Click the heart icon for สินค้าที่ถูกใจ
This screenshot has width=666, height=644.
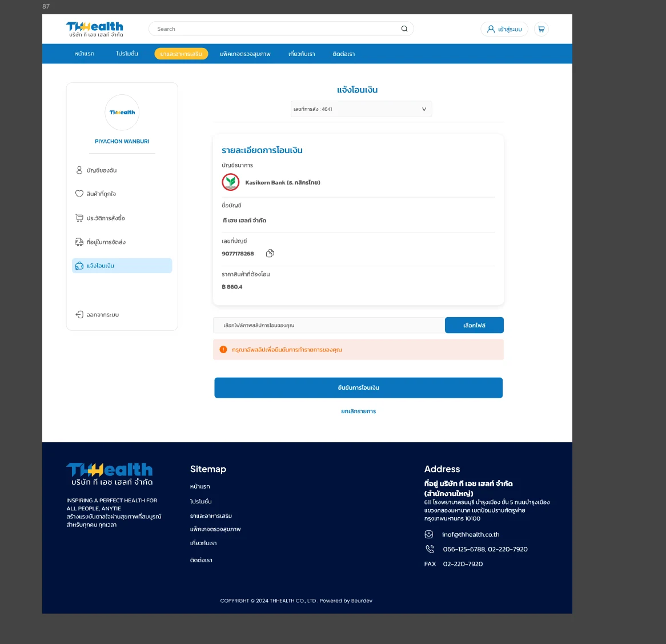[79, 194]
